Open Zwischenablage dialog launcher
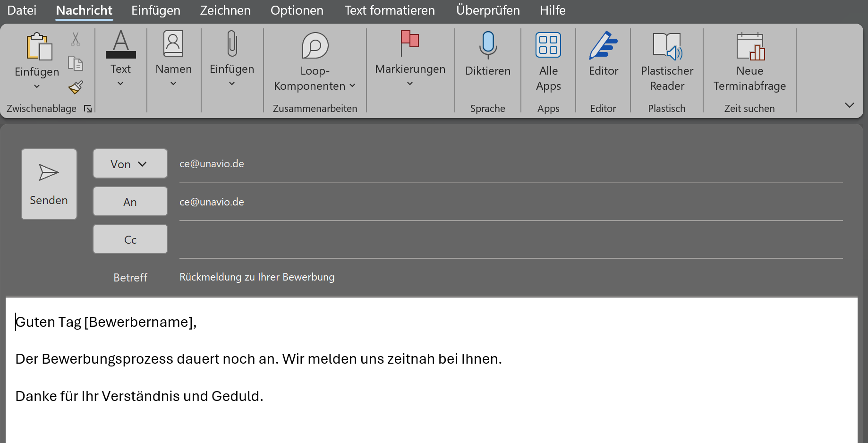Viewport: 868px width, 443px height. pos(88,109)
